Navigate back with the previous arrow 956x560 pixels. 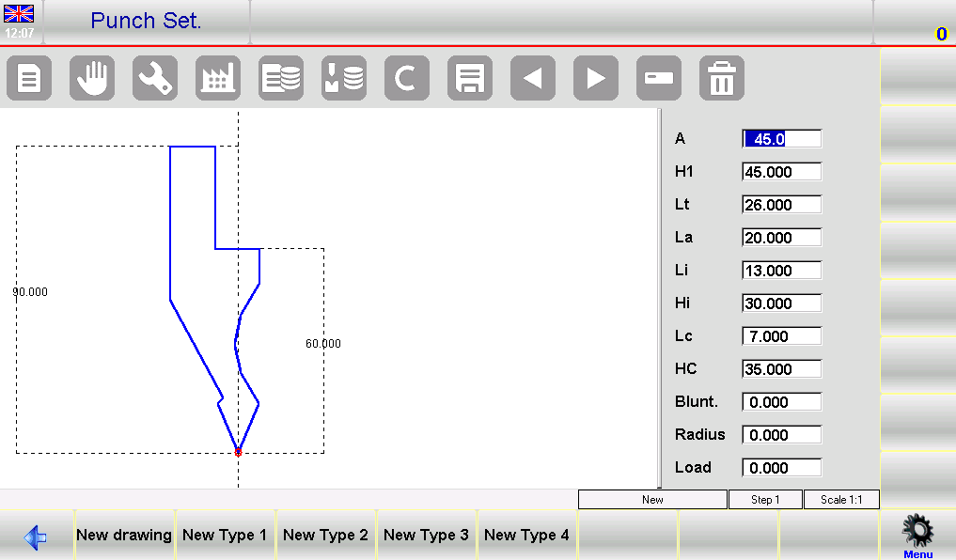(x=532, y=78)
